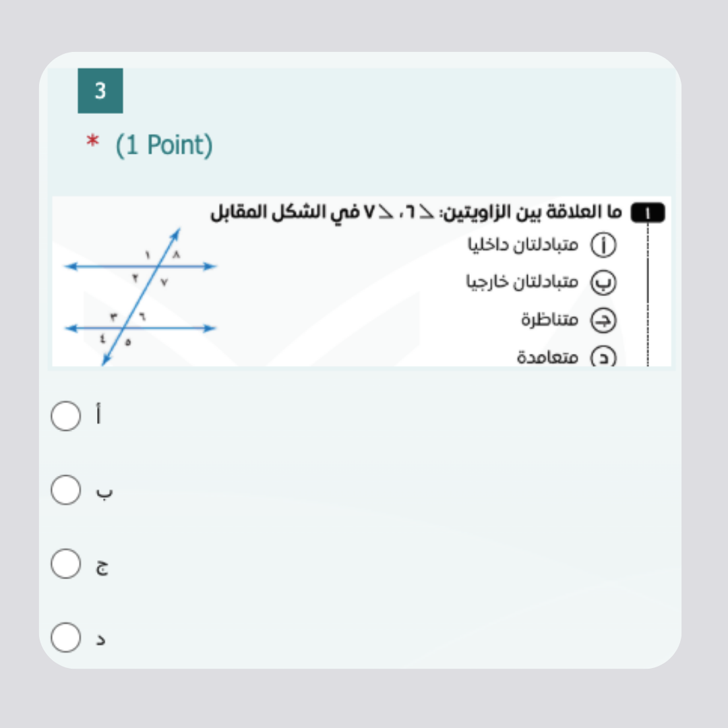This screenshot has height=728, width=728.
Task: Click the black question badge numbered 1
Action: pyautogui.click(x=647, y=214)
